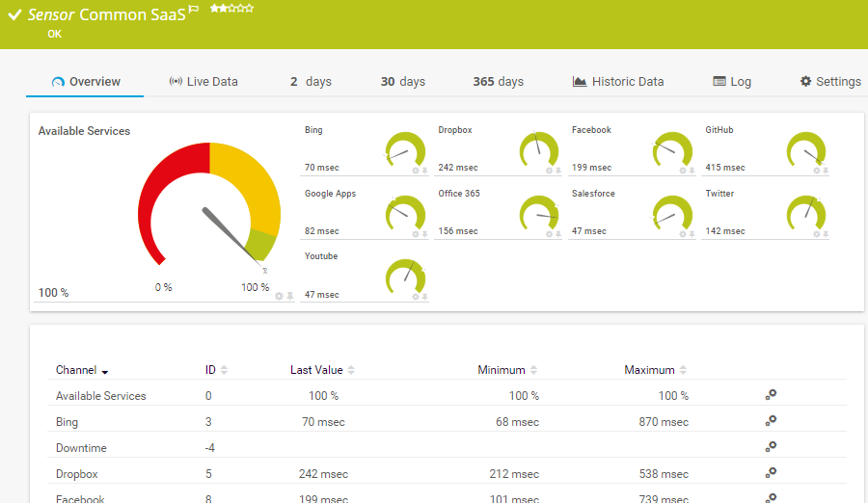Open gear settings on Office 365 gauge
868x503 pixels.
pos(549,234)
